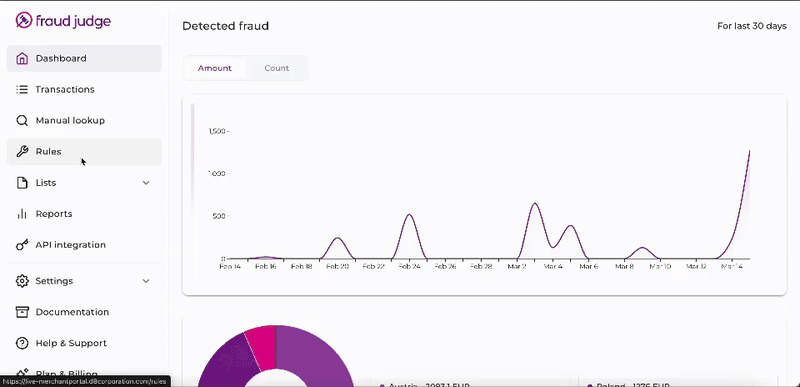Navigate to the Rules page
Screen dimensions: 800x387
point(84,151)
